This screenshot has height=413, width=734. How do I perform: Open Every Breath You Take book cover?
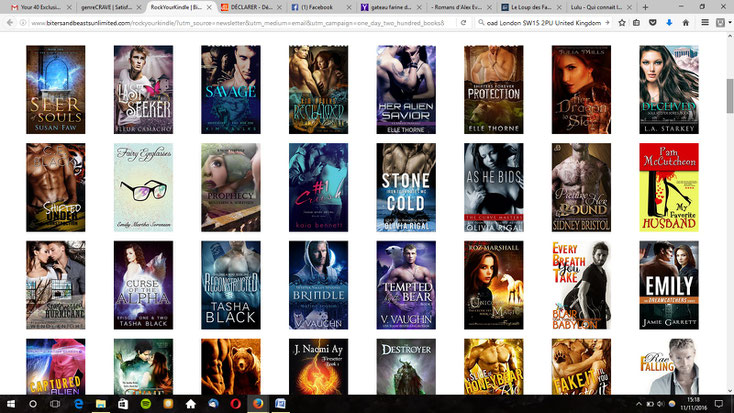[581, 285]
